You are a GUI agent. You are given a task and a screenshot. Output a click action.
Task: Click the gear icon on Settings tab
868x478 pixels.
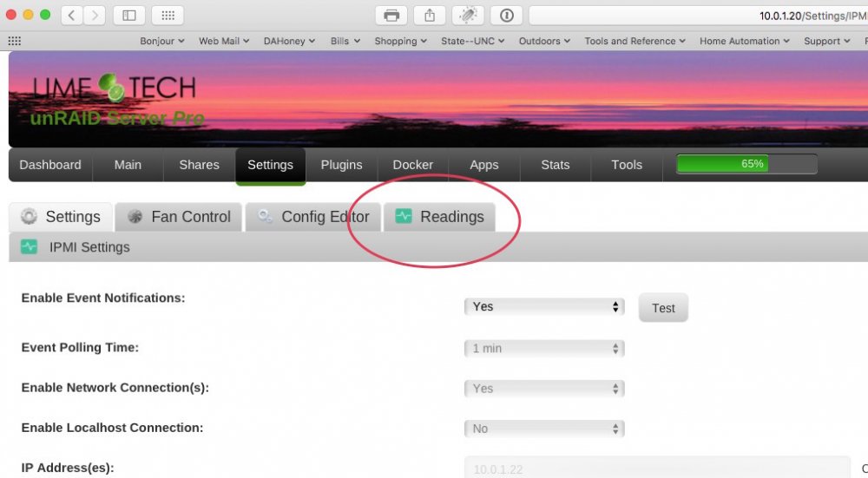(x=29, y=216)
